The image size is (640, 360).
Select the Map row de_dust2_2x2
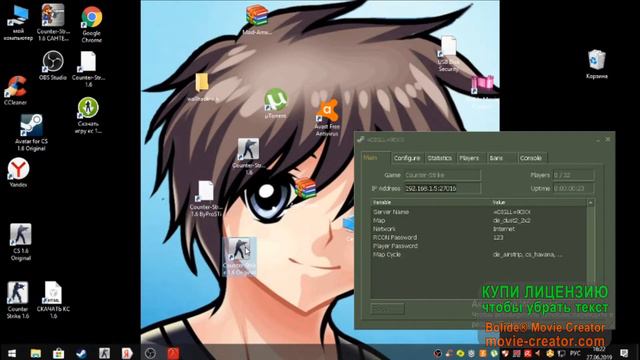click(x=479, y=220)
